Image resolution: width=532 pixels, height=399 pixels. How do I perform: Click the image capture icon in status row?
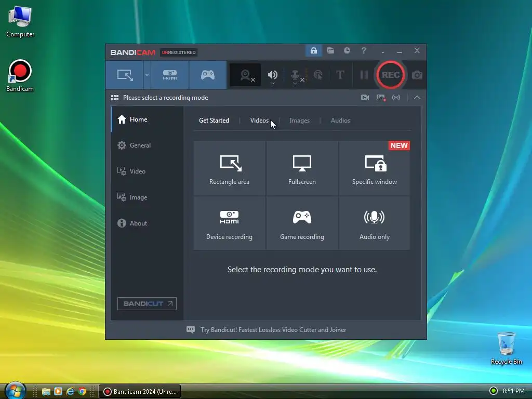381,98
